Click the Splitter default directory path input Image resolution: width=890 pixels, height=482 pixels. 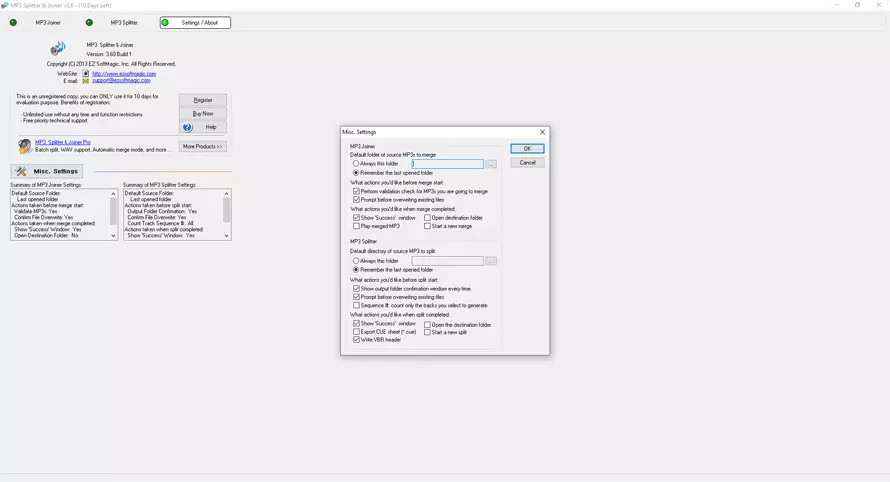click(x=447, y=261)
